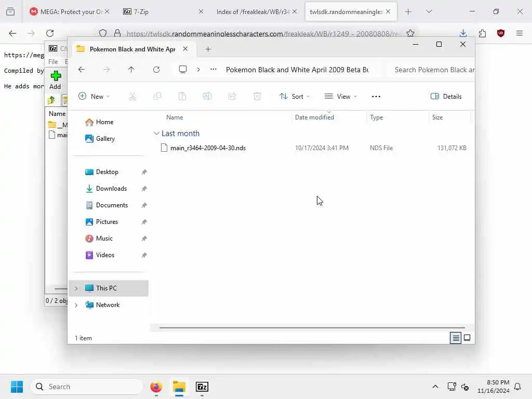Go up one folder level in Explorer
The width and height of the screenshot is (532, 399).
pos(131,70)
